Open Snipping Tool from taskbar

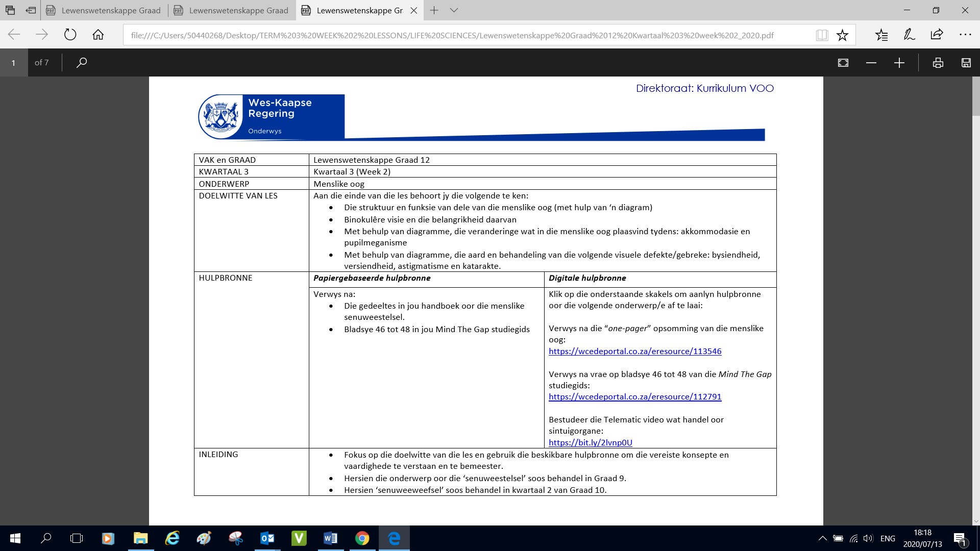pyautogui.click(x=235, y=538)
